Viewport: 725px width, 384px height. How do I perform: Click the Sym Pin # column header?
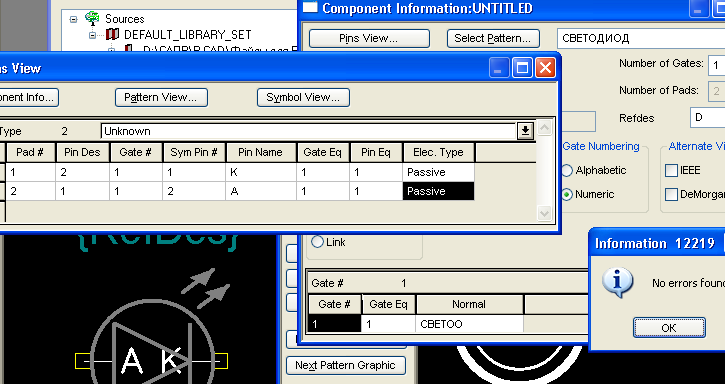coord(194,153)
